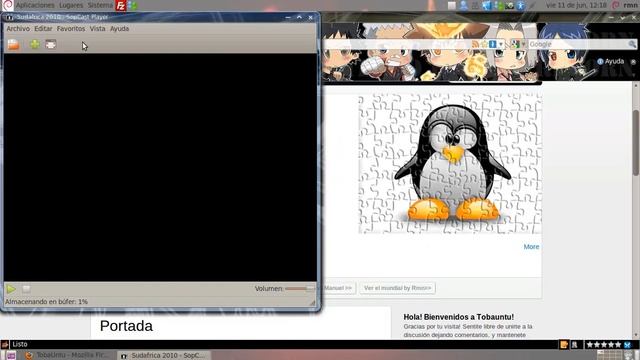Image resolution: width=640 pixels, height=360 pixels.
Task: Open the Archivo menu in SopCast Player
Action: 18,29
